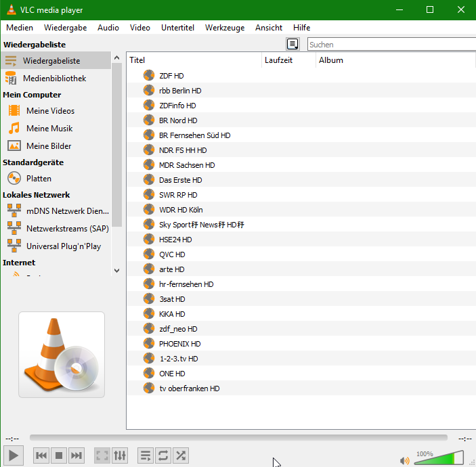476x467 pixels.
Task: Toggle fullscreen video mode
Action: tap(102, 455)
